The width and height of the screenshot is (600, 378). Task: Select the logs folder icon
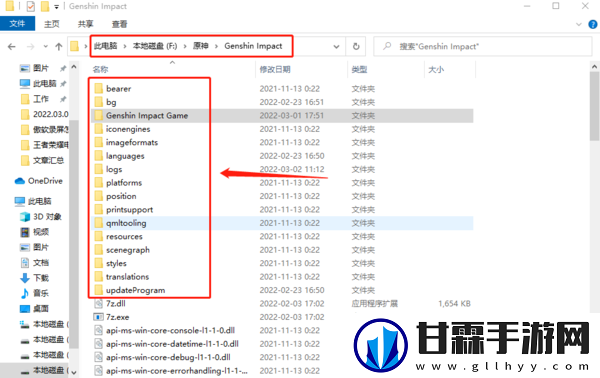[x=99, y=169]
